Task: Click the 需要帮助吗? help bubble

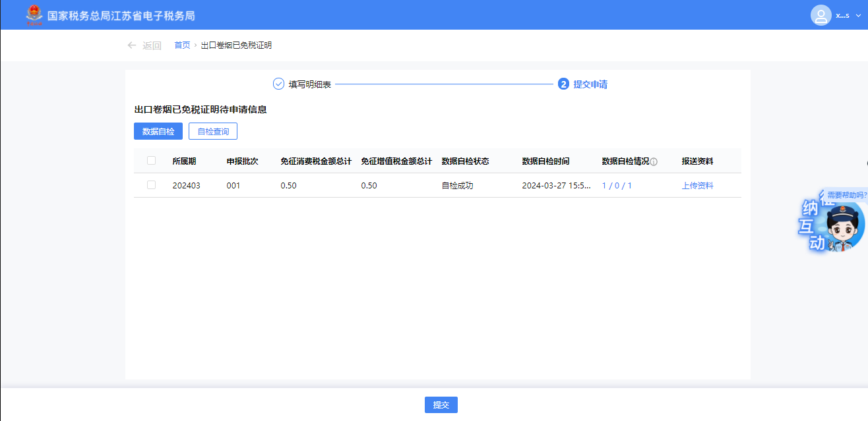Action: click(x=847, y=195)
